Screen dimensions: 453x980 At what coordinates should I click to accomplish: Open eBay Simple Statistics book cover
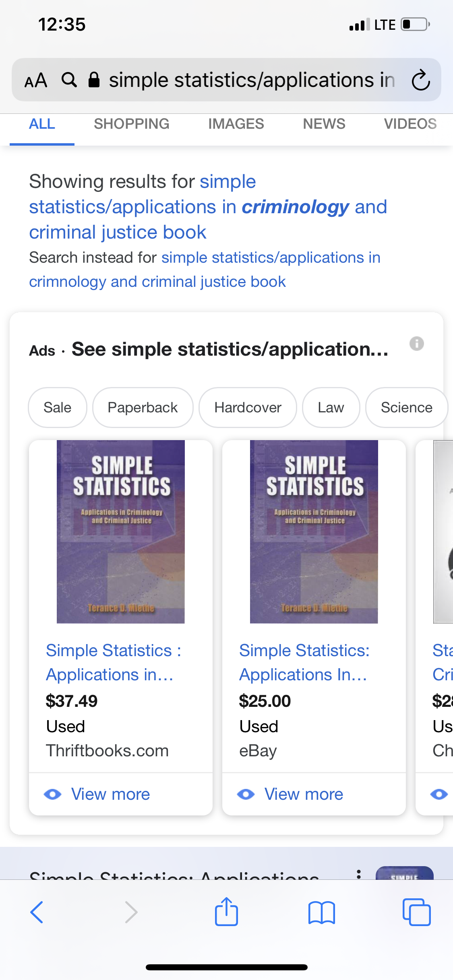tap(314, 531)
